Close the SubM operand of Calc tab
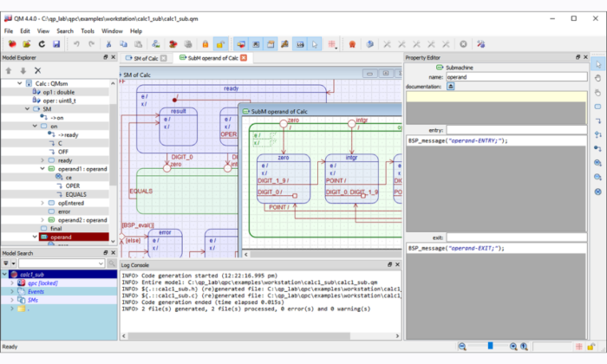This screenshot has height=364, width=607. [x=244, y=58]
